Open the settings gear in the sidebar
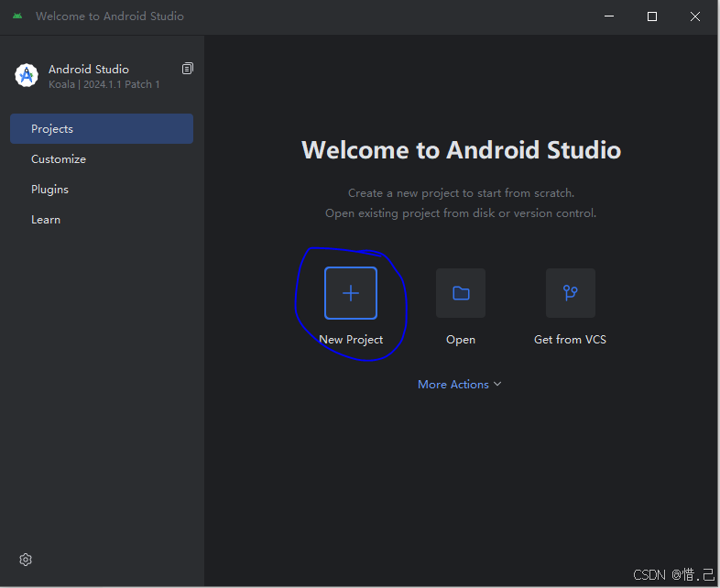Screen dimensions: 720x588 click(26, 560)
